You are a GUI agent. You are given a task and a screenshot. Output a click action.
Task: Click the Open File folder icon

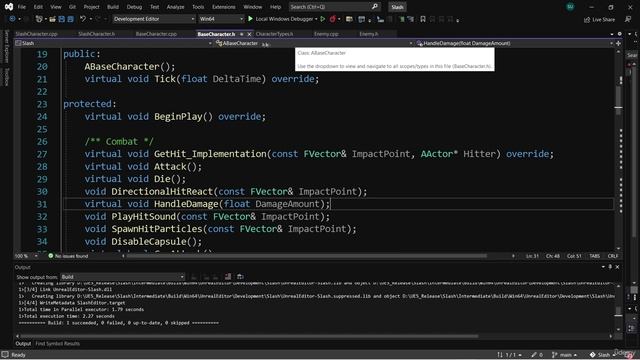(x=52, y=19)
